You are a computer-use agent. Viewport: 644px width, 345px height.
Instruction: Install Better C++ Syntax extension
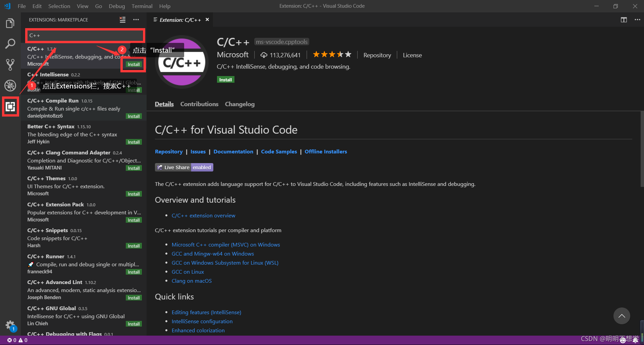coord(133,142)
